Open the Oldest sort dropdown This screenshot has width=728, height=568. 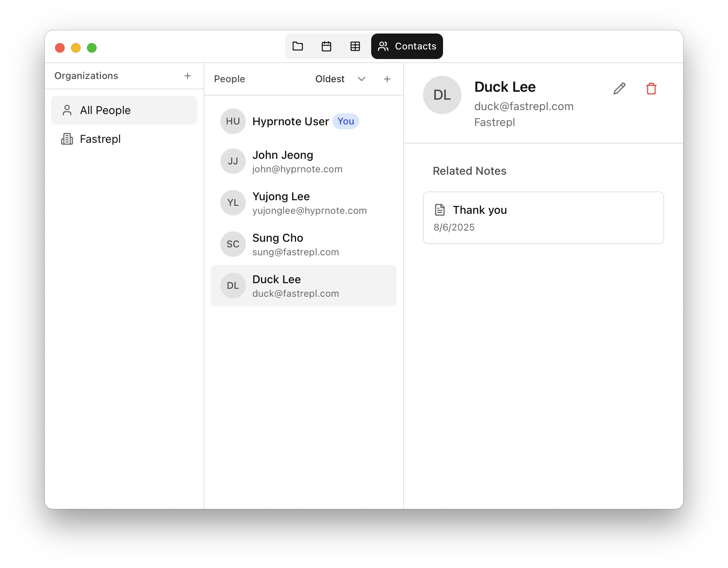pyautogui.click(x=330, y=79)
